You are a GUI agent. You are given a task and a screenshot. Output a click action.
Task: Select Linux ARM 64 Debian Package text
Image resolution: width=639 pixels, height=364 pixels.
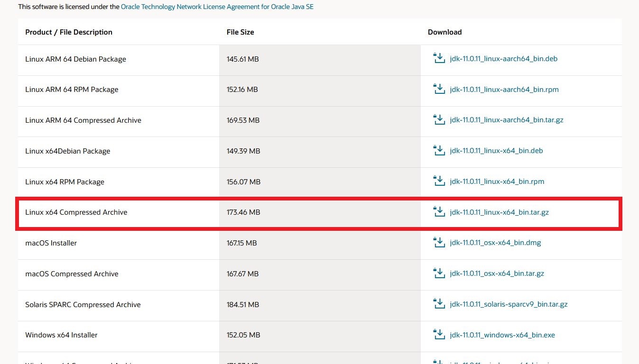pyautogui.click(x=76, y=59)
